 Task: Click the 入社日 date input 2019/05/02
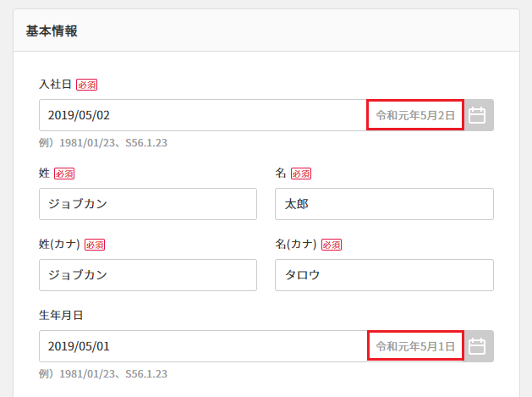coord(202,115)
